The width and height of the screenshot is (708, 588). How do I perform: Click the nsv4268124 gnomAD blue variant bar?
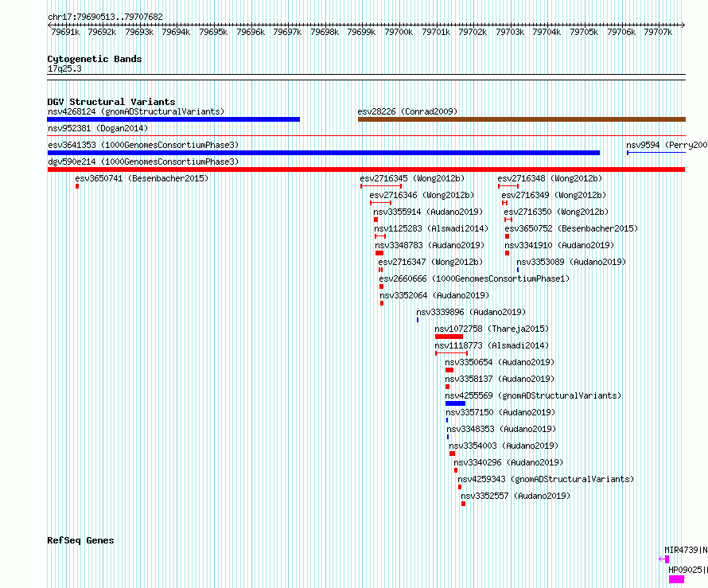click(173, 119)
